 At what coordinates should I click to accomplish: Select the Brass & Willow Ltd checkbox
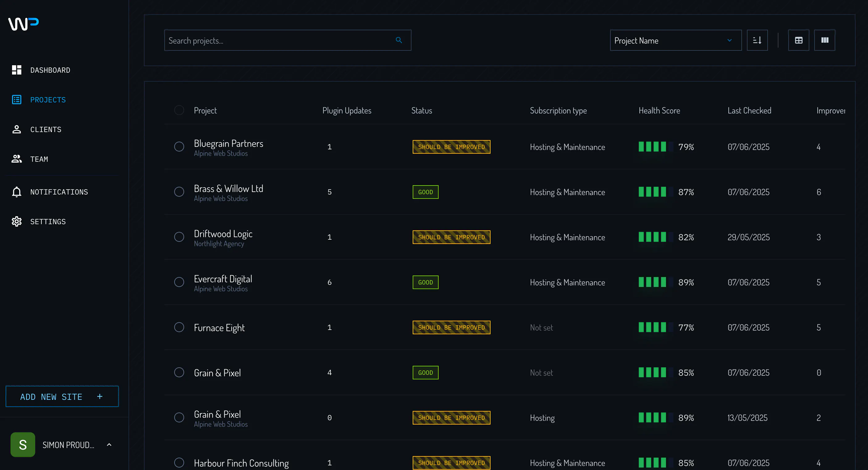[x=179, y=192]
